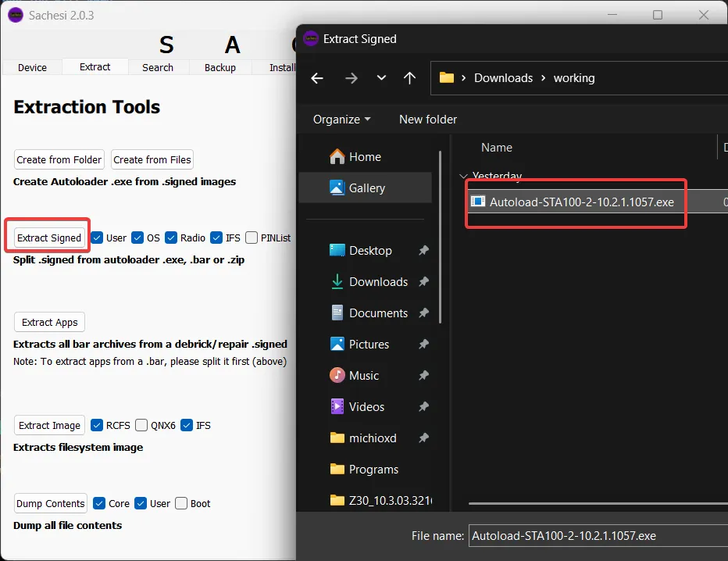Check the QNX6 checkbox near Extract Image

click(x=141, y=425)
